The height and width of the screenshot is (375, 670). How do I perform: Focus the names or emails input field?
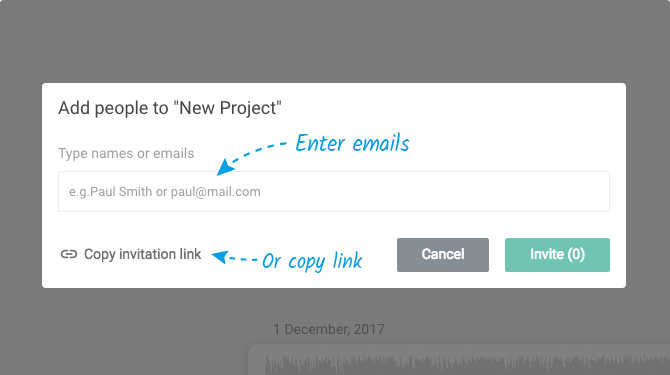334,191
